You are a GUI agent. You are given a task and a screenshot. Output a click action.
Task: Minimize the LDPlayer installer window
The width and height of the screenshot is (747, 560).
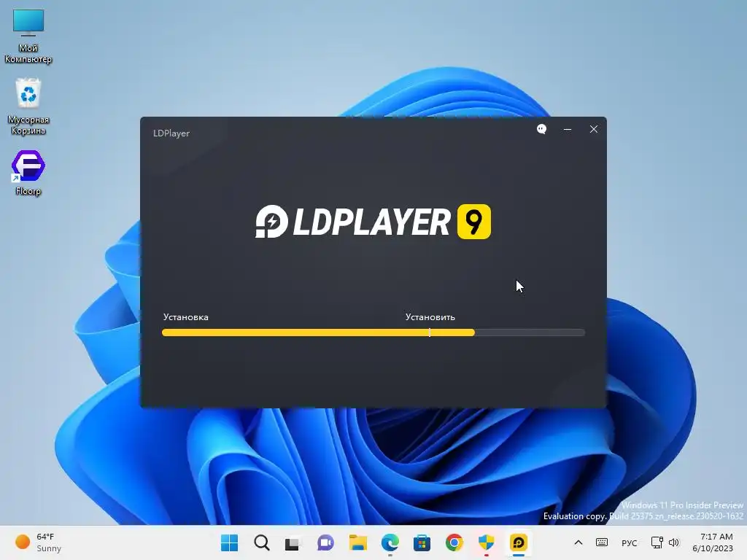coord(568,129)
